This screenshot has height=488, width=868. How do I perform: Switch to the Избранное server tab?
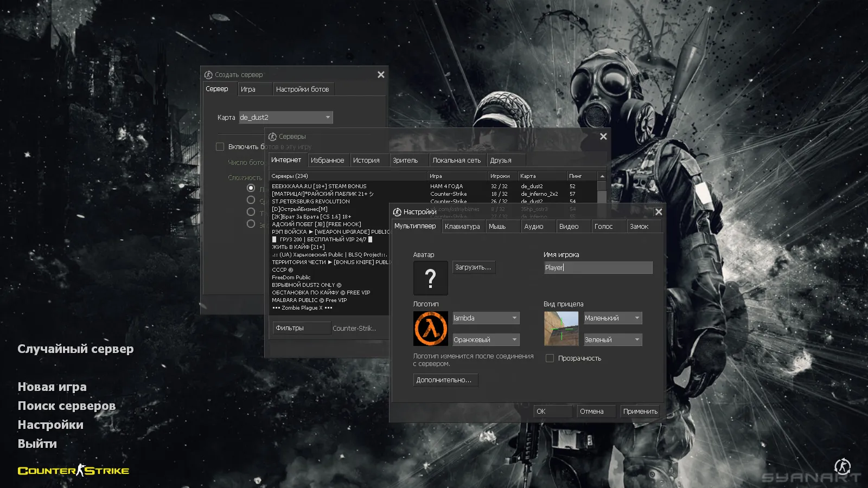(x=328, y=159)
